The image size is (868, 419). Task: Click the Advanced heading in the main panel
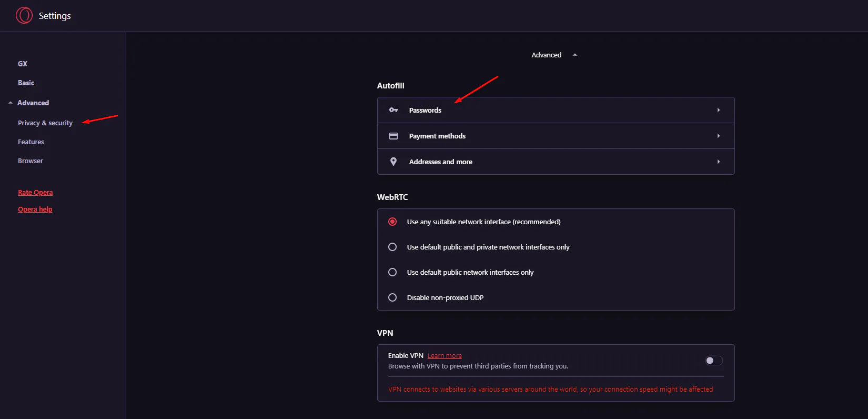coord(547,55)
